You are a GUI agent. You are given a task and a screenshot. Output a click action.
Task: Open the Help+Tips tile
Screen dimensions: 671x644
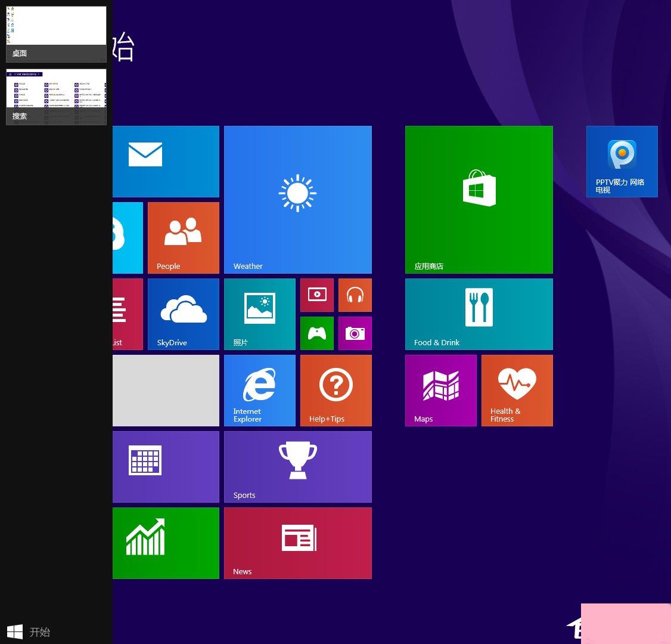pyautogui.click(x=336, y=391)
